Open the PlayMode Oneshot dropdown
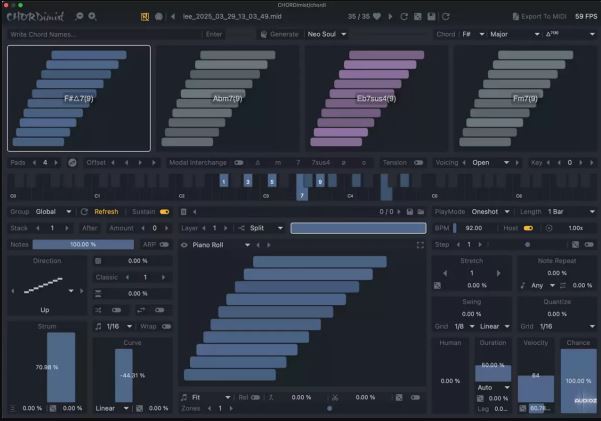 [x=491, y=212]
